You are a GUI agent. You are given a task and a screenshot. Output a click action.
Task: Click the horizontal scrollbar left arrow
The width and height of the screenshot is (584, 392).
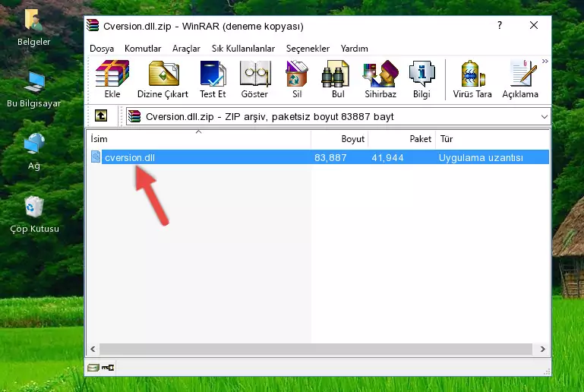(x=93, y=349)
